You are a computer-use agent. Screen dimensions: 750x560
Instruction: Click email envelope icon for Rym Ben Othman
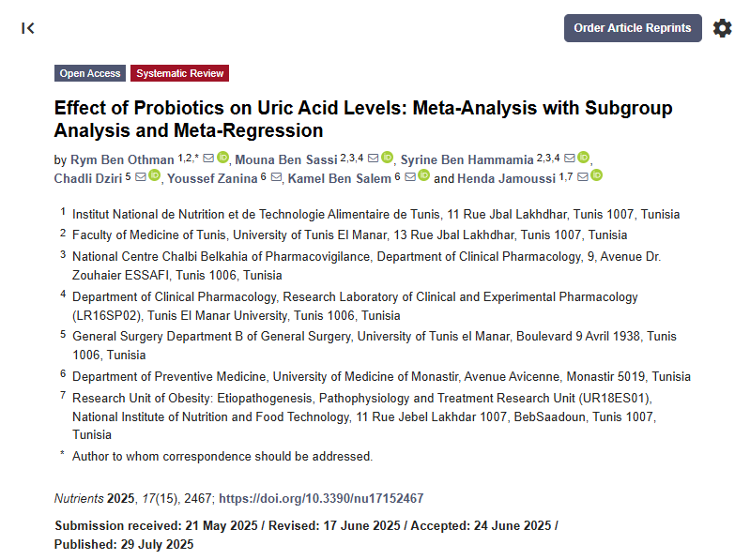208,158
